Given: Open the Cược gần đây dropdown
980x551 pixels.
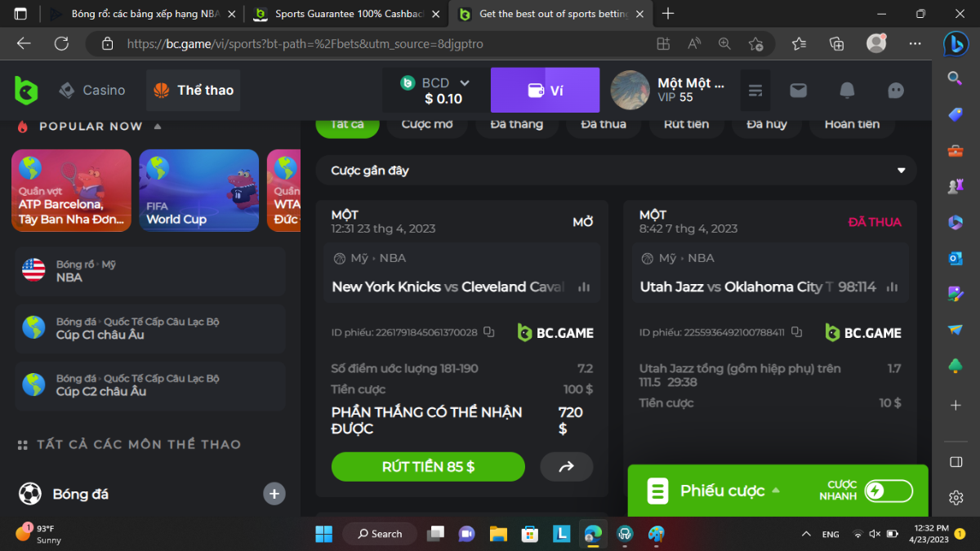Looking at the screenshot, I should click(902, 171).
